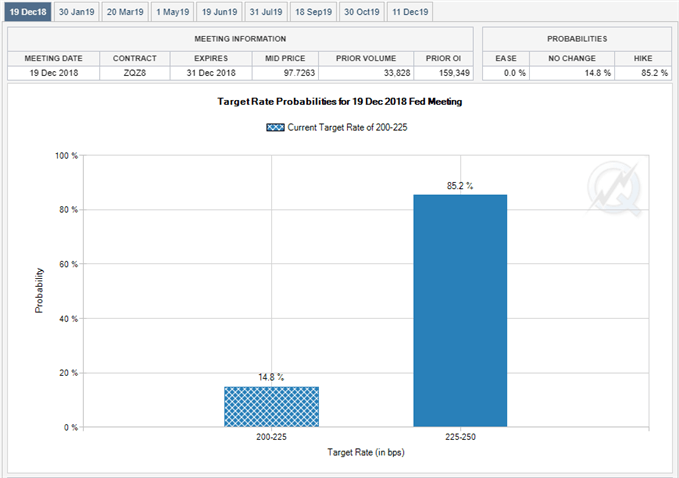The image size is (679, 478).
Task: Click the 85.2 % hike value cell
Action: [x=643, y=73]
